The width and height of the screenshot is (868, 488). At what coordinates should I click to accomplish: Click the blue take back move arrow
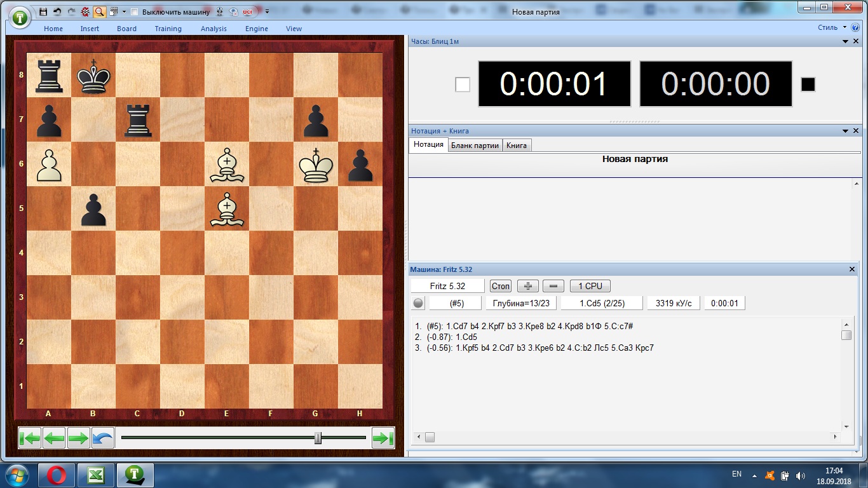[x=102, y=438]
